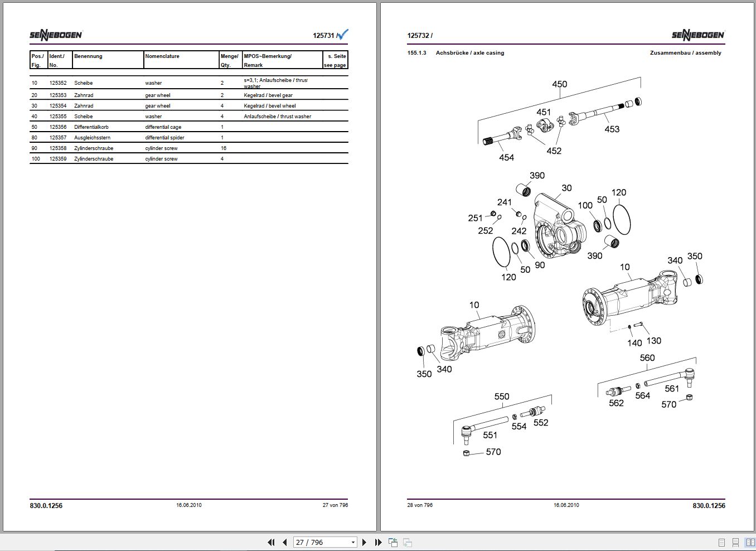This screenshot has height=551, width=756.
Task: Click part label 450 in diagram
Action: point(559,84)
